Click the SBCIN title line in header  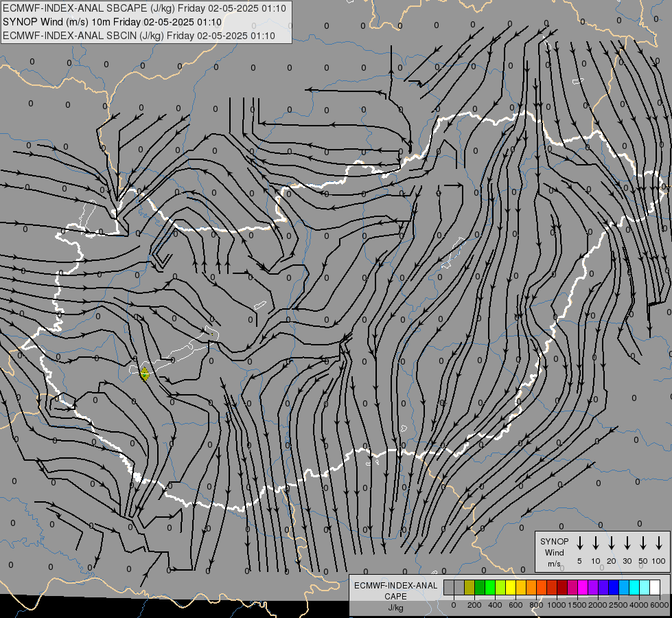point(139,36)
